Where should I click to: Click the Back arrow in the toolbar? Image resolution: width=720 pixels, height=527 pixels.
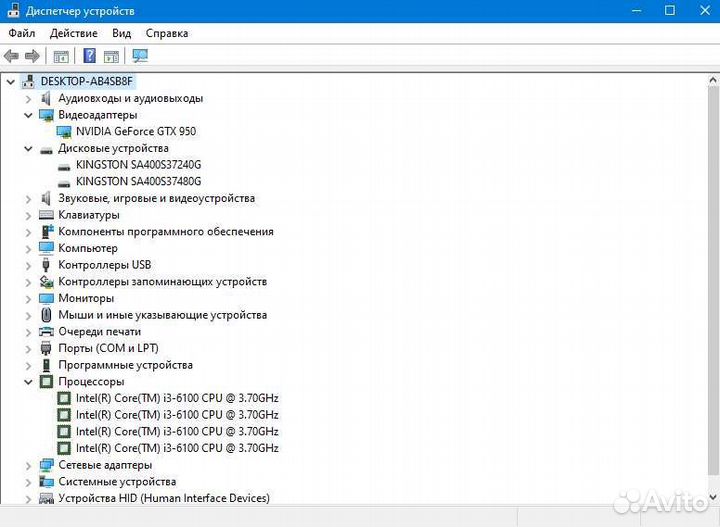click(12, 56)
